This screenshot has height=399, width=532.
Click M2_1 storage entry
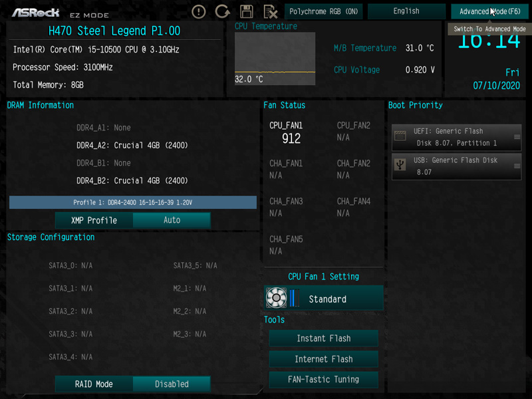pyautogui.click(x=190, y=289)
